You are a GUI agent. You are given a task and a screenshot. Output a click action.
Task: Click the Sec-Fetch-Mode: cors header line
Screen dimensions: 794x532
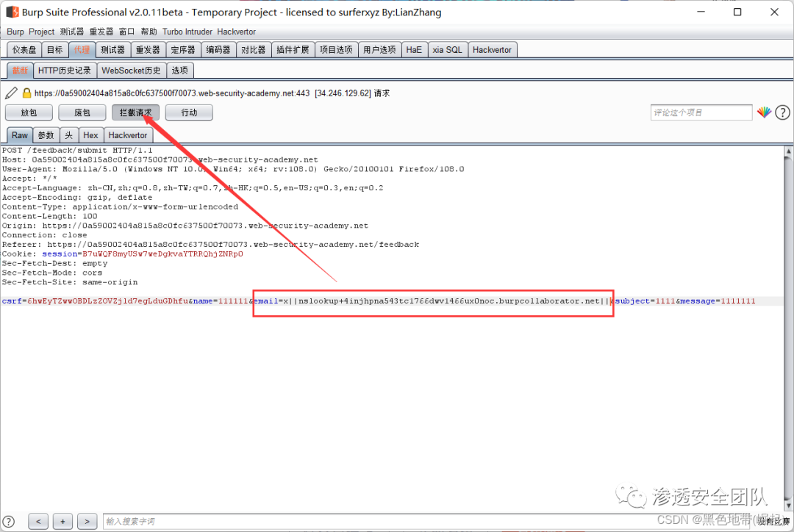tap(52, 273)
